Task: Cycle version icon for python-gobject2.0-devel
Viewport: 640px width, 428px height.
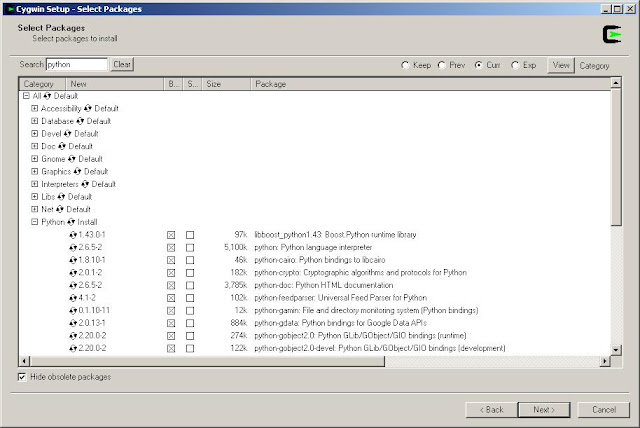Action: click(x=73, y=349)
